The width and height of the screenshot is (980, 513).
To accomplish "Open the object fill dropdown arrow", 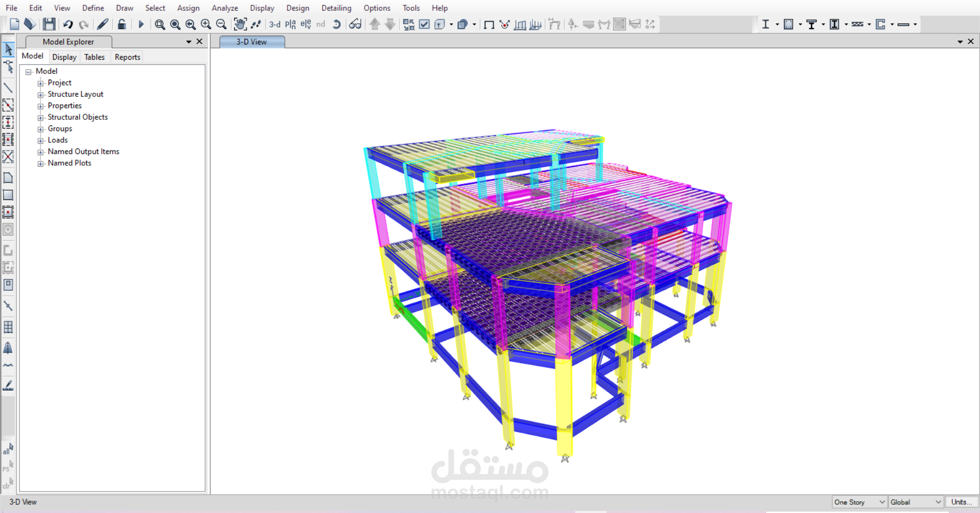I will 474,24.
